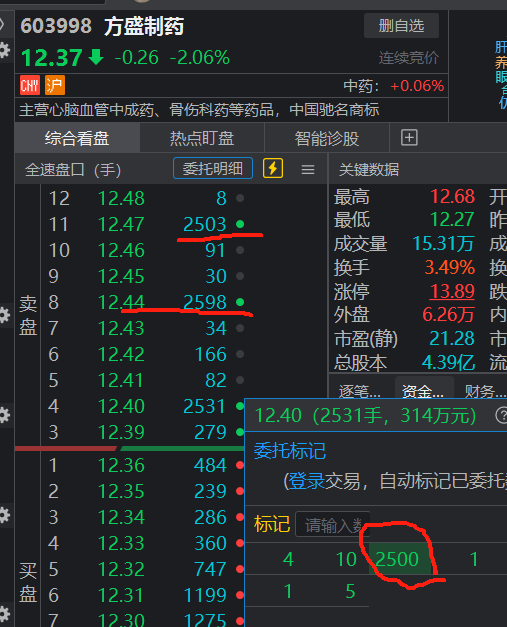Click green dot beside 2598 sell order
Image resolution: width=507 pixels, height=627 pixels.
pyautogui.click(x=240, y=302)
